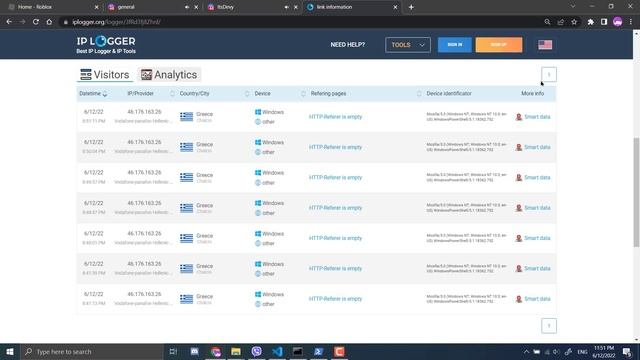
Task: Open a new browser tab
Action: 411,7
